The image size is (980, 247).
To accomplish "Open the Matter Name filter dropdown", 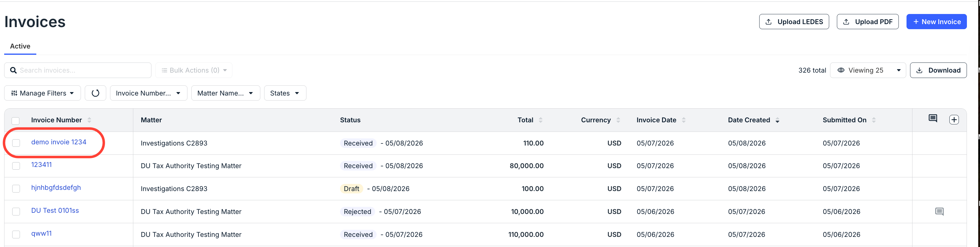I will pyautogui.click(x=226, y=93).
